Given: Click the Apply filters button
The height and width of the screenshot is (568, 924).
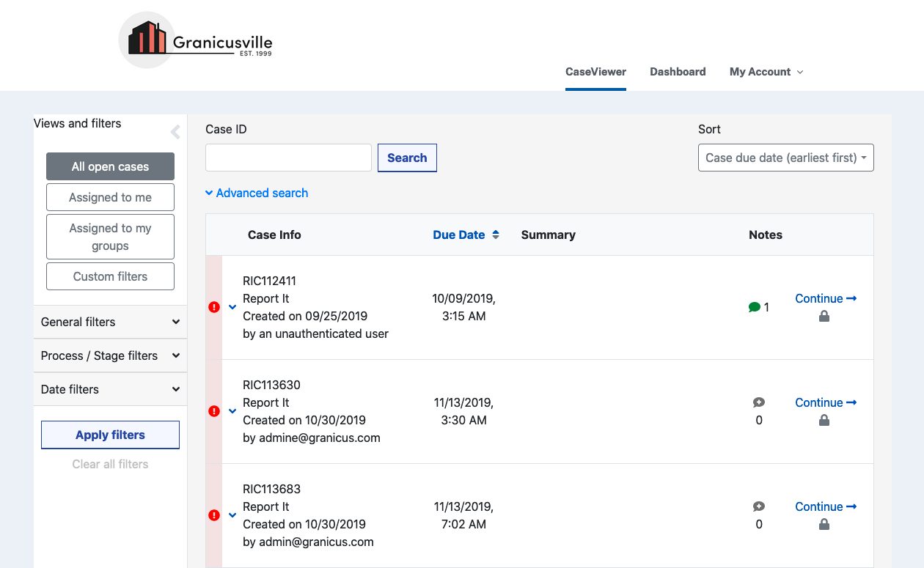Looking at the screenshot, I should (110, 435).
